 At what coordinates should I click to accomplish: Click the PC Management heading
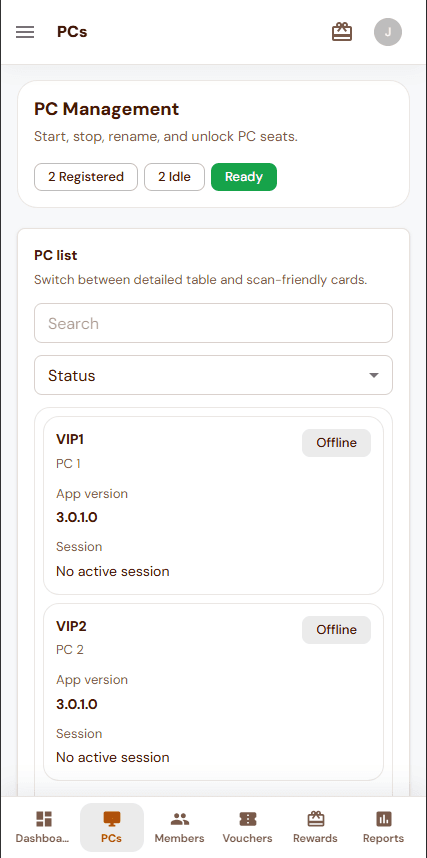[107, 109]
